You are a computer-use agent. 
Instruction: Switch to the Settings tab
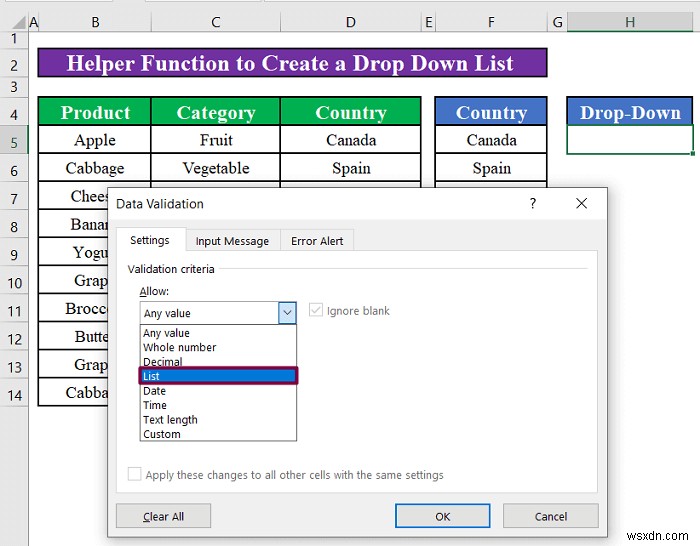point(150,240)
